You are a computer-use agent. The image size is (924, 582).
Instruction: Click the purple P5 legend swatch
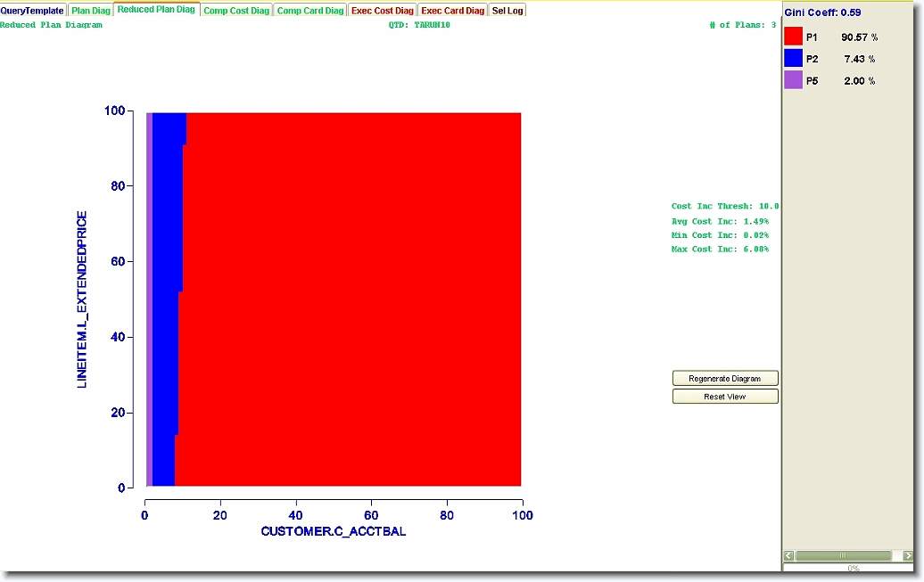[x=793, y=80]
